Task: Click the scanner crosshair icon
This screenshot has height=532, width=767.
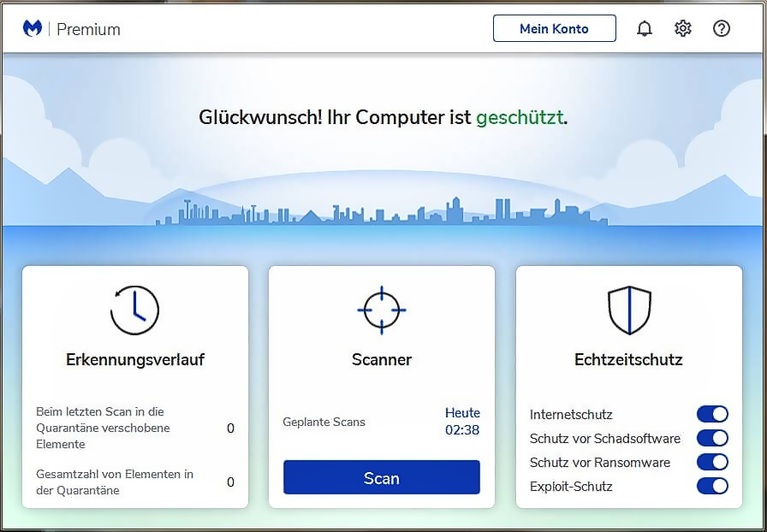Action: click(382, 310)
